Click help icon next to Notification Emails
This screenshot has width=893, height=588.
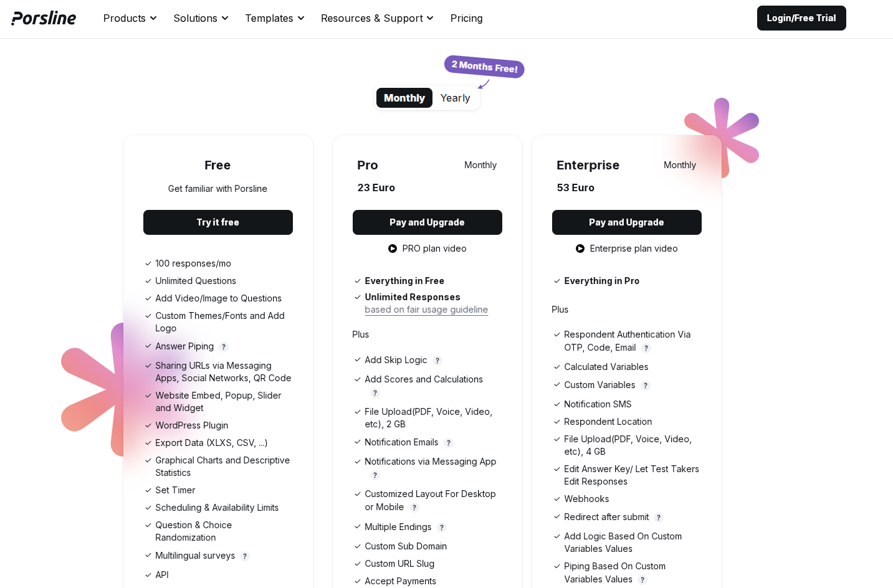449,443
